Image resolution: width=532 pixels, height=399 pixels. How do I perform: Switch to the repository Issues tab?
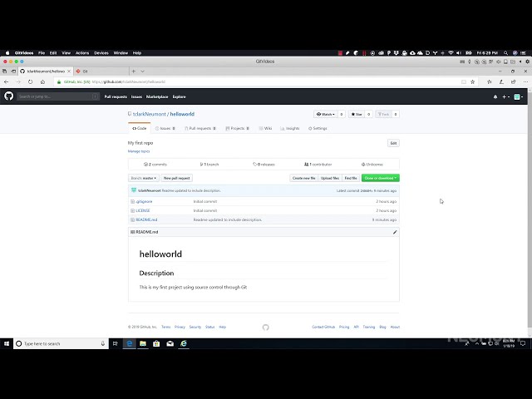(165, 128)
